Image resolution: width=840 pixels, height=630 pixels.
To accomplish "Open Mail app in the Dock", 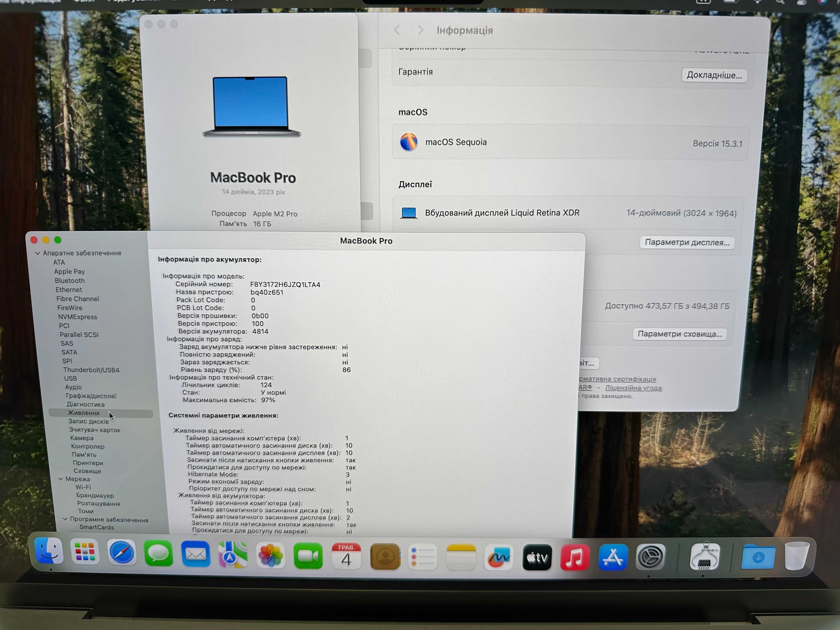I will tap(196, 554).
